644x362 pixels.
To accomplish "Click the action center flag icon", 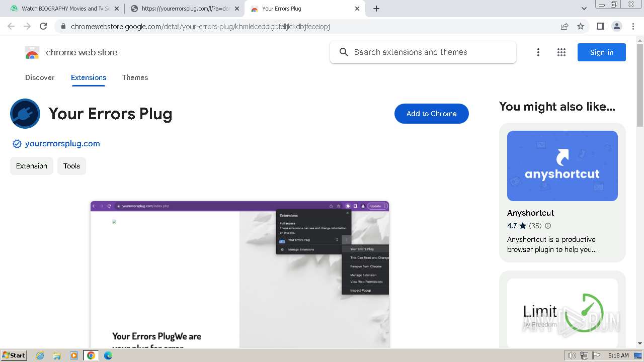I will click(x=596, y=355).
